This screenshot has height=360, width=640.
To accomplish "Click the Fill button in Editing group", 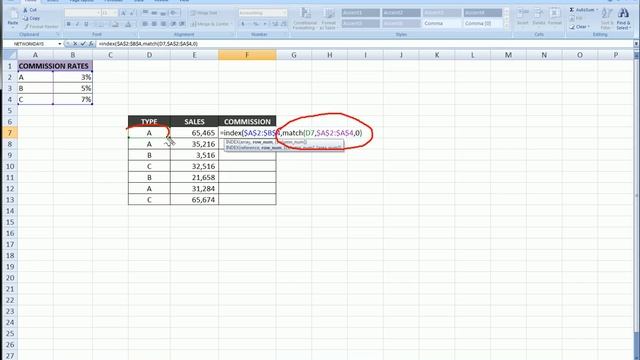I will pyautogui.click(x=576, y=18).
